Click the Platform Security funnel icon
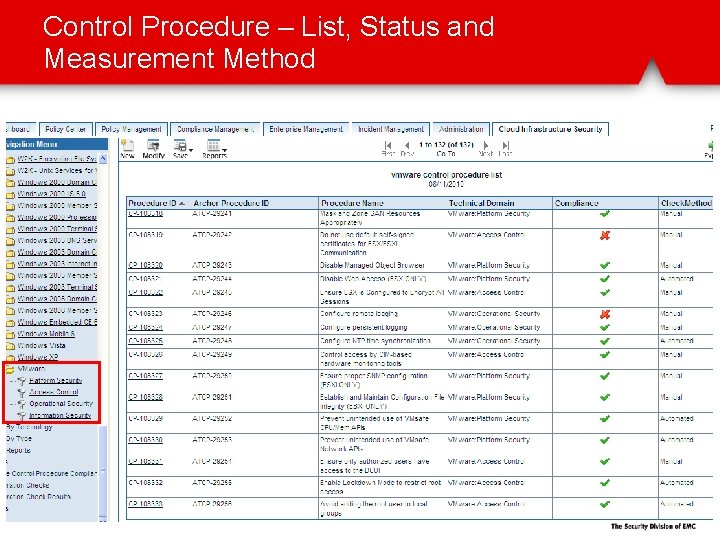This screenshot has height=540, width=720. click(21, 381)
